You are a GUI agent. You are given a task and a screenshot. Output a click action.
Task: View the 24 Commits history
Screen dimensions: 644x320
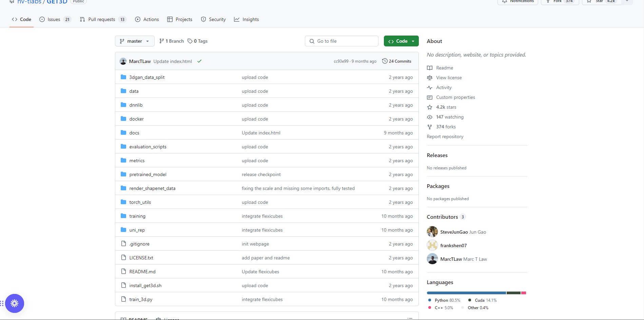coord(397,61)
